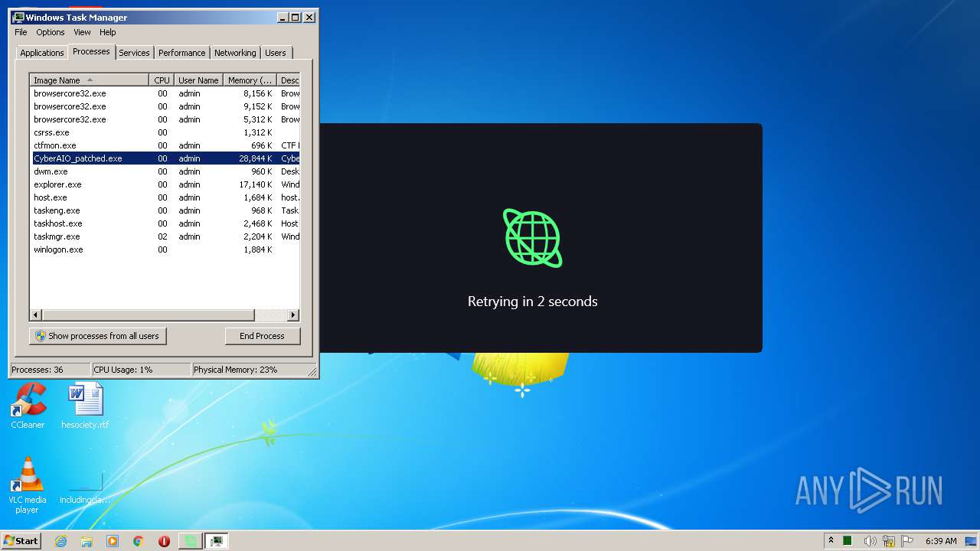
Task: Open the Help menu in Task Manager
Action: pos(108,32)
